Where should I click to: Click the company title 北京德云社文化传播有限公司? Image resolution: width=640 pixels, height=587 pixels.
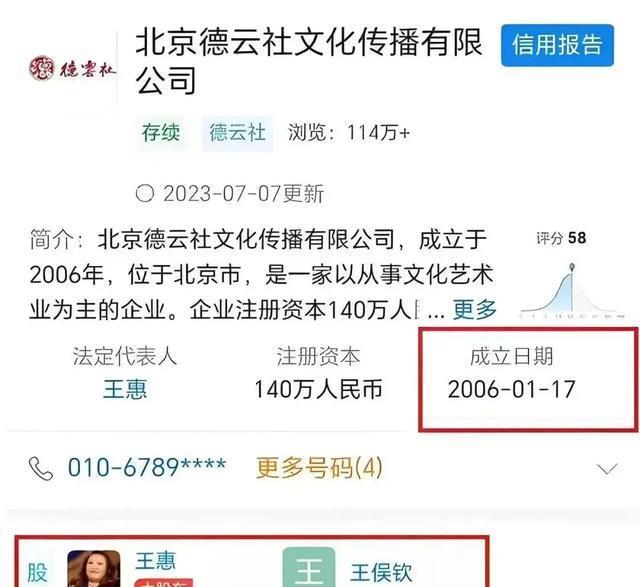[x=309, y=61]
